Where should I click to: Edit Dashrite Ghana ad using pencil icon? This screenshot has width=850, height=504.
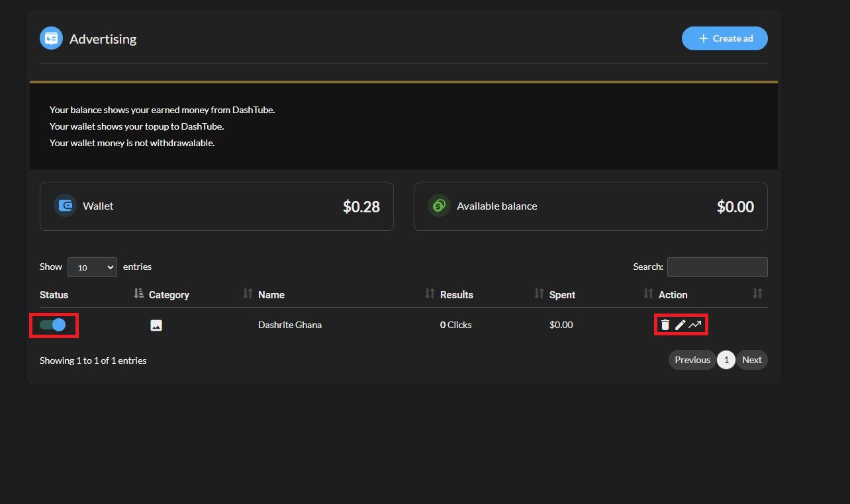(680, 325)
